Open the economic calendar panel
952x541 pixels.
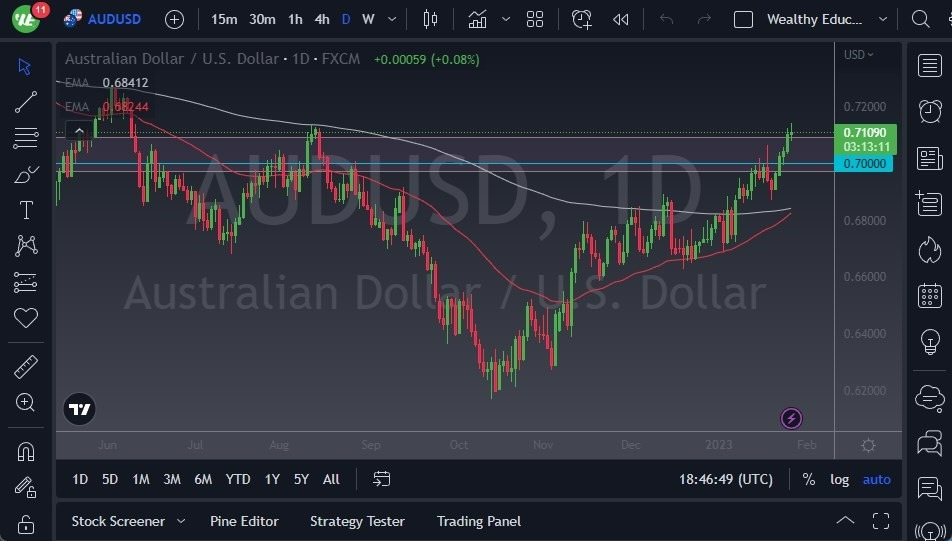pos(930,296)
